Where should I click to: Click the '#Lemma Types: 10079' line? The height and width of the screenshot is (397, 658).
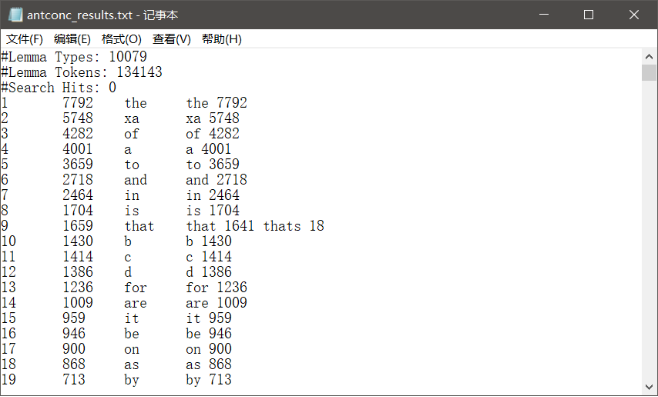pos(74,57)
